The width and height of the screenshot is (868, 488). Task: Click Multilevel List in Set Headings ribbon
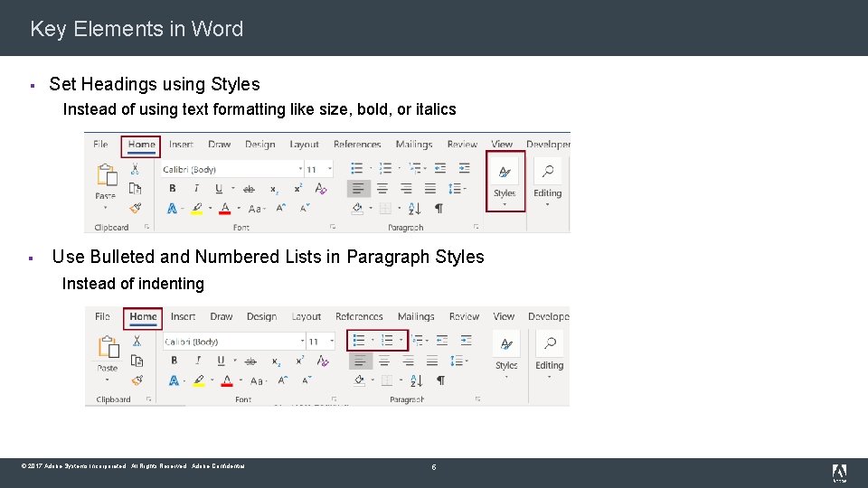click(415, 168)
